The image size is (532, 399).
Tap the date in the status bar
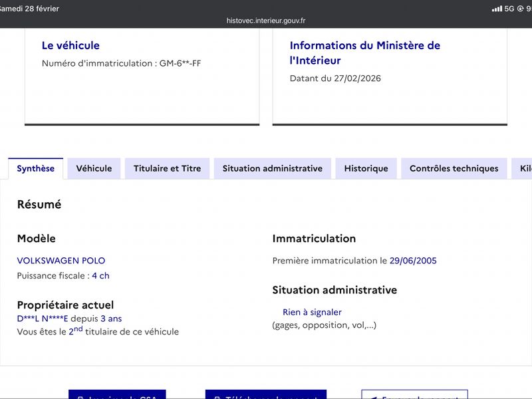click(29, 9)
